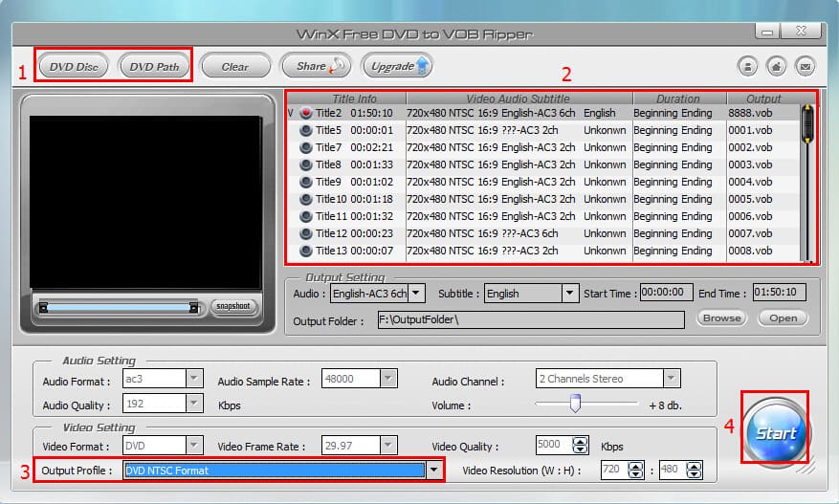
Task: Open the Audio Sample Rate dropdown
Action: coord(388,379)
